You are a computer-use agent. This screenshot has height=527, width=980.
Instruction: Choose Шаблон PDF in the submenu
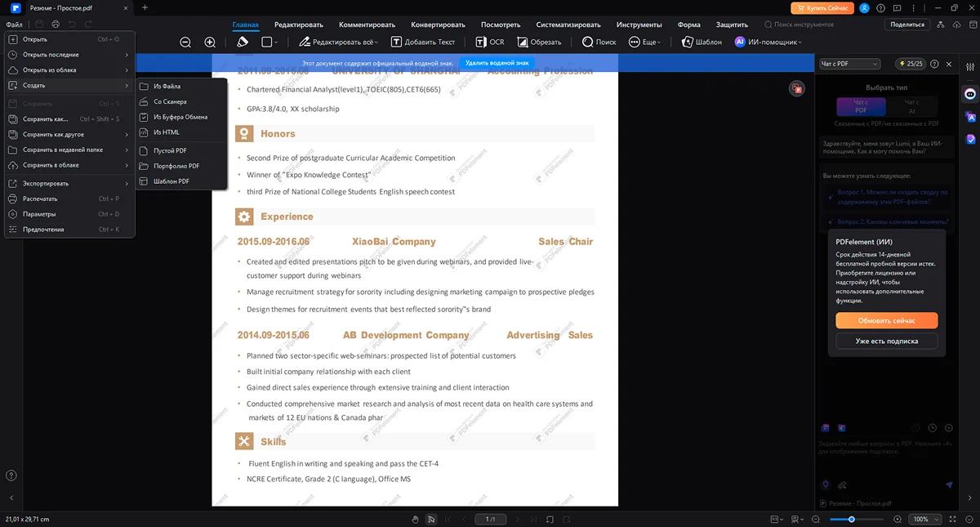coord(182,181)
